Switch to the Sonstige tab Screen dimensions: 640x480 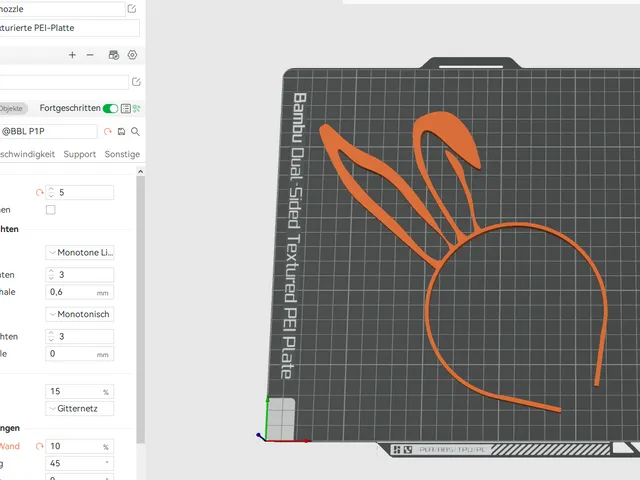[122, 154]
